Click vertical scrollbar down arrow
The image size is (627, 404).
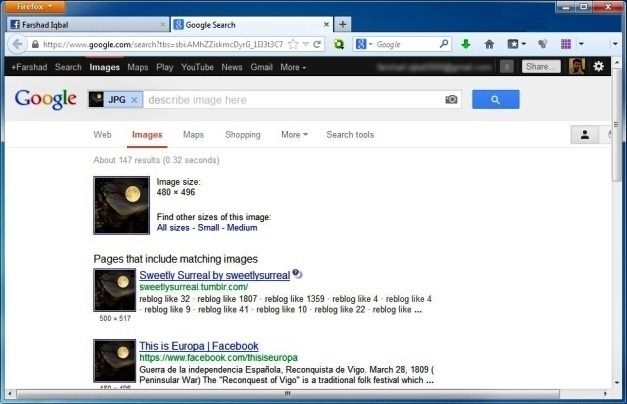click(x=616, y=382)
